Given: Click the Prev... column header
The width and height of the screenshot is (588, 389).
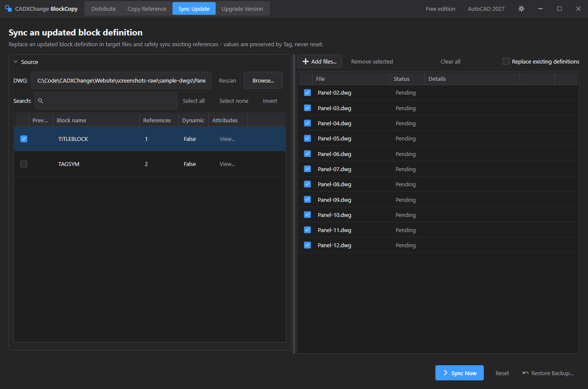Looking at the screenshot, I should [x=41, y=120].
